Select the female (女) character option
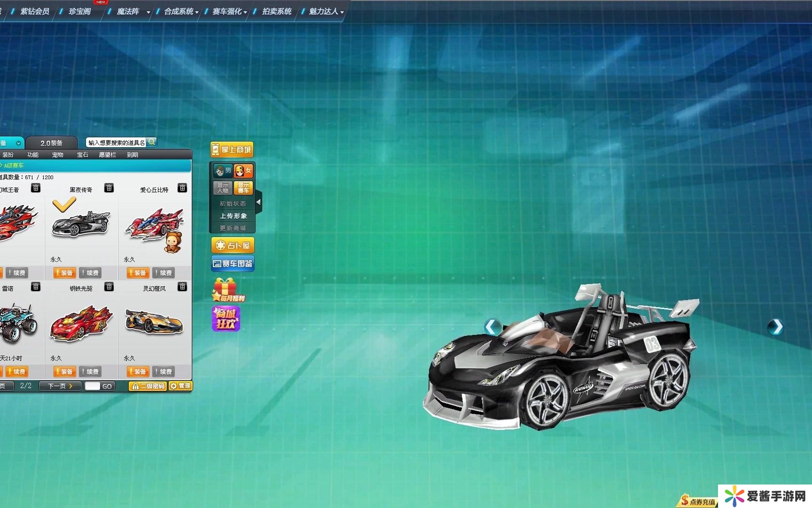Screen dimensions: 812x508 click(x=243, y=170)
